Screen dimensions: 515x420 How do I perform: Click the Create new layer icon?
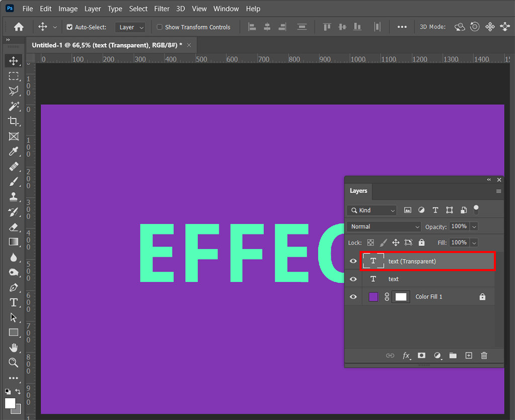469,355
